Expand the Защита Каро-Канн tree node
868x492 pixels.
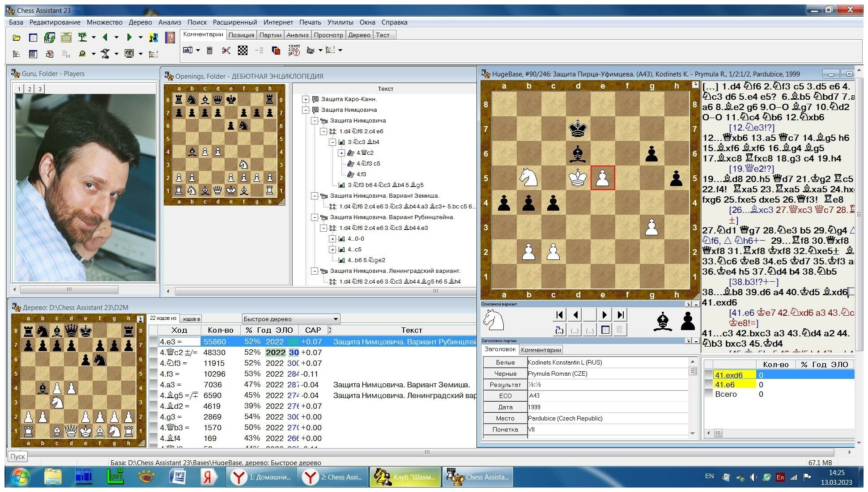tap(306, 99)
